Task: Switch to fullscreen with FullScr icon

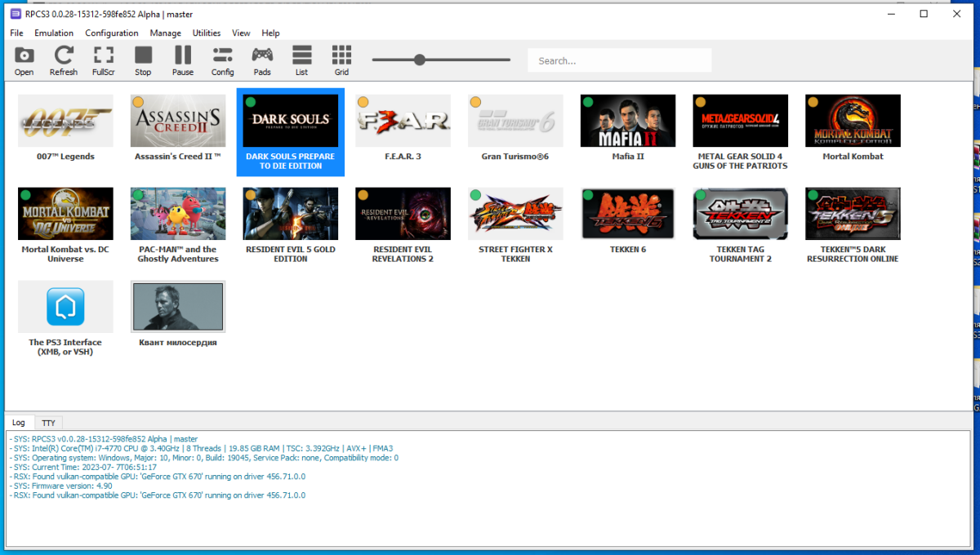Action: click(104, 60)
